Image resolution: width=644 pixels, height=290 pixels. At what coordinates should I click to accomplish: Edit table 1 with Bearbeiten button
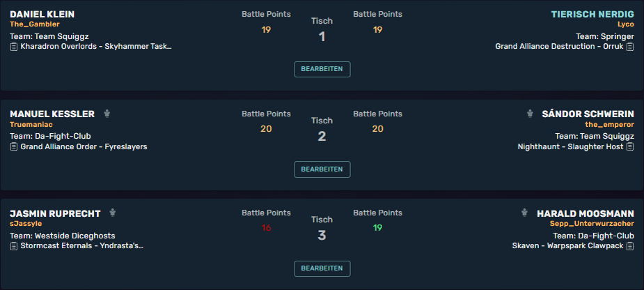[322, 69]
